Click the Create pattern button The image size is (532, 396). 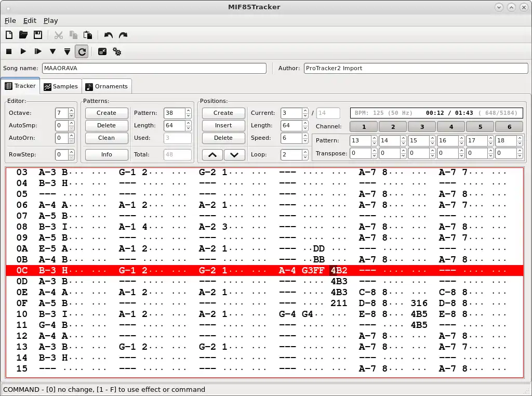pos(107,113)
